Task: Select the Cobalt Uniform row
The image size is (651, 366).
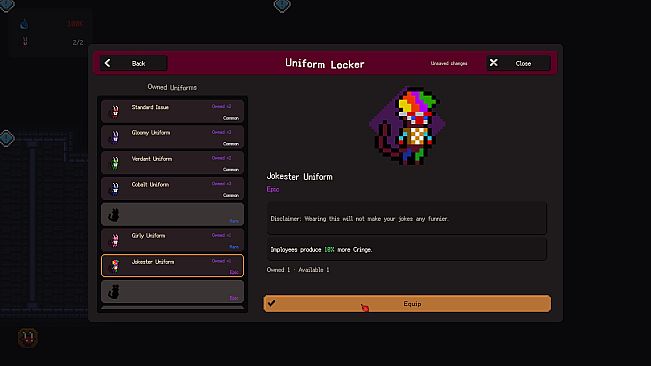Action: [x=172, y=189]
